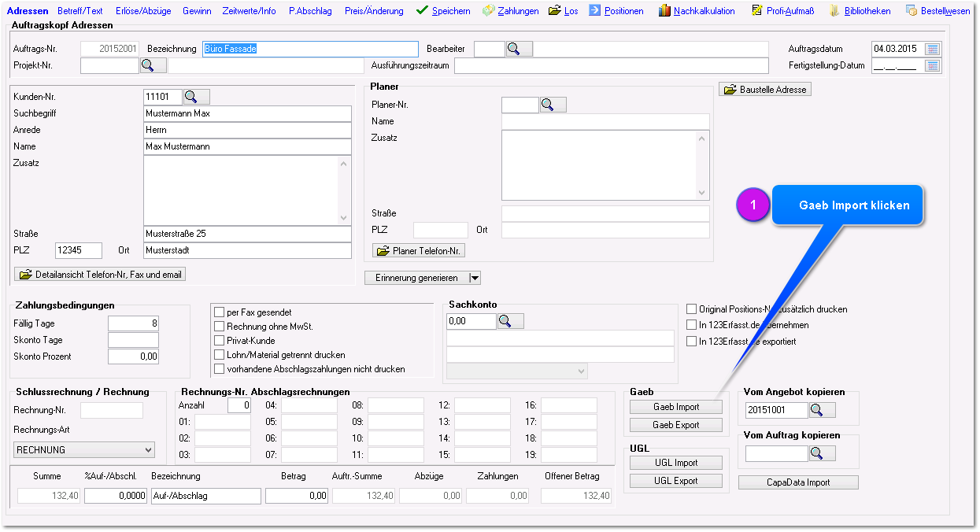Screen dimensions: 980x532
Task: Open Nachkalkulation chart toolbar item
Action: pyautogui.click(x=696, y=11)
